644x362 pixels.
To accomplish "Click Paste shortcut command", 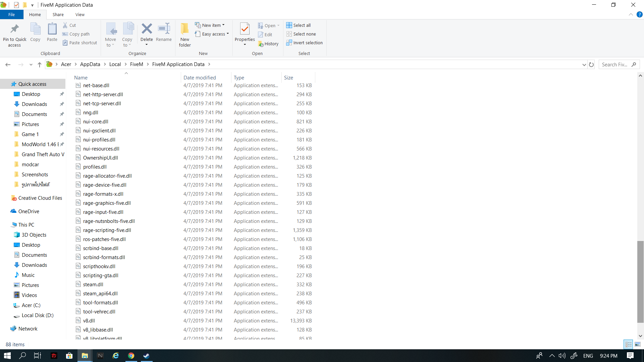I will [x=80, y=43].
